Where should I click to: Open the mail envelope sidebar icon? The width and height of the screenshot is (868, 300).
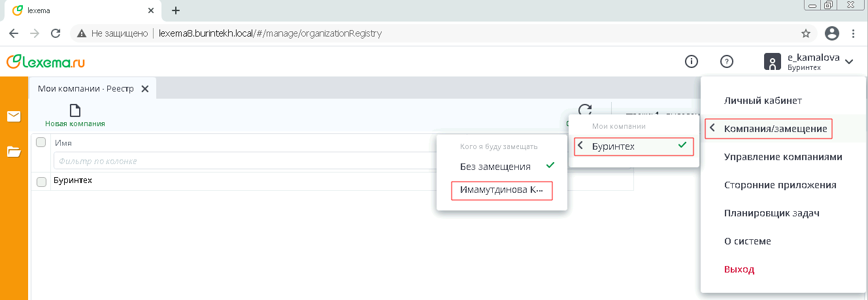click(14, 116)
